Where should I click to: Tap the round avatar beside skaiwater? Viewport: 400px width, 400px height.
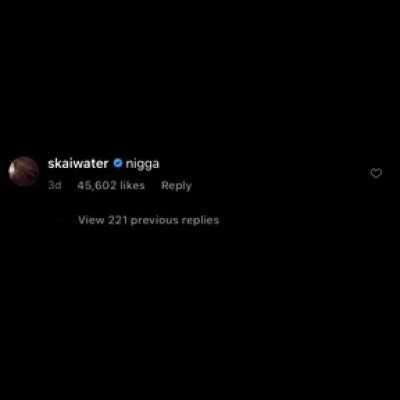pyautogui.click(x=23, y=171)
